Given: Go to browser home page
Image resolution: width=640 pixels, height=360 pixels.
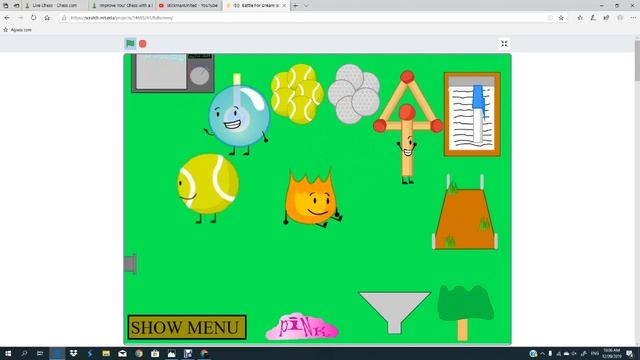Looking at the screenshot, I should pos(47,18).
